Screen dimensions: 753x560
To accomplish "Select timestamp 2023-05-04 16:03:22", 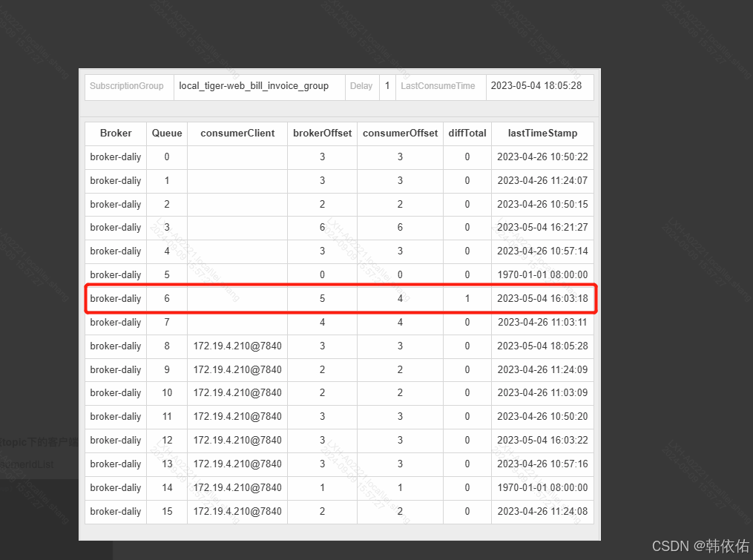I will 542,441.
